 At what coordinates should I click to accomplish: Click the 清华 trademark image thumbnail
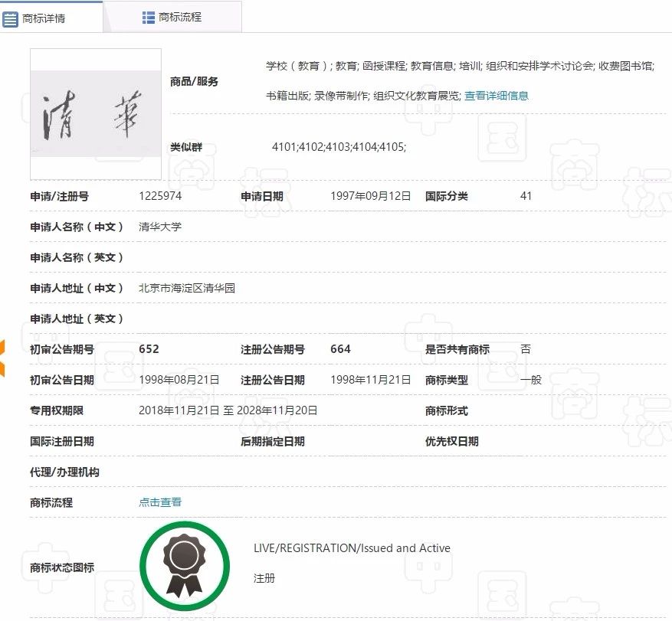[x=96, y=114]
